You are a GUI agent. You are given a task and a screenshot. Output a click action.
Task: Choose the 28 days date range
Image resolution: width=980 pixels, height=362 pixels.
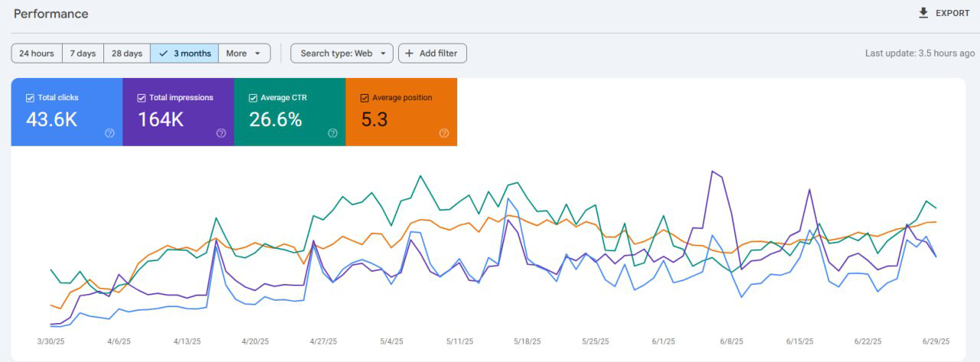click(x=127, y=54)
